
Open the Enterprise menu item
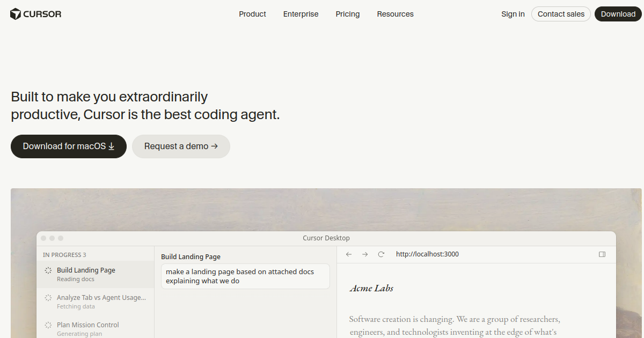pos(301,14)
